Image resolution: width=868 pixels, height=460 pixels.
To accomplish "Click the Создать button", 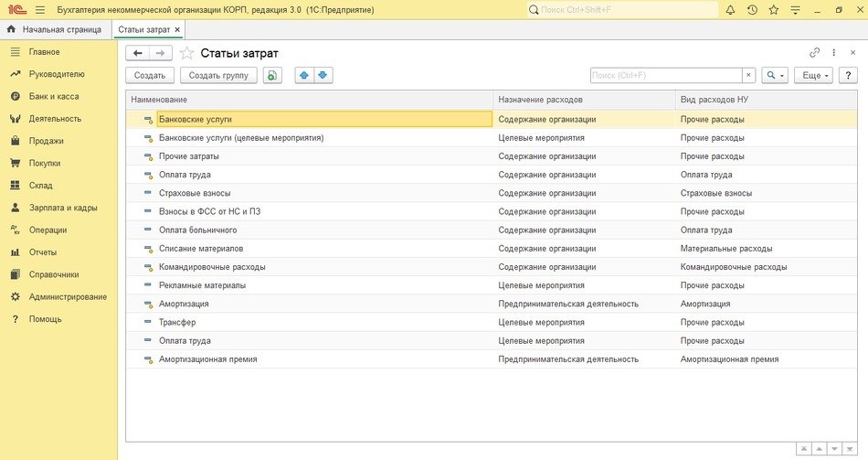I will click(150, 75).
